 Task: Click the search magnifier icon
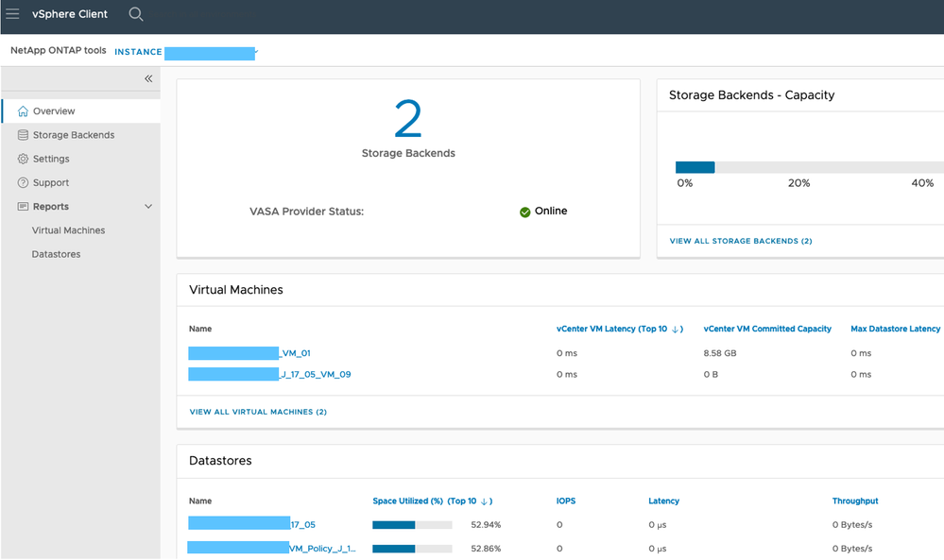(x=136, y=14)
